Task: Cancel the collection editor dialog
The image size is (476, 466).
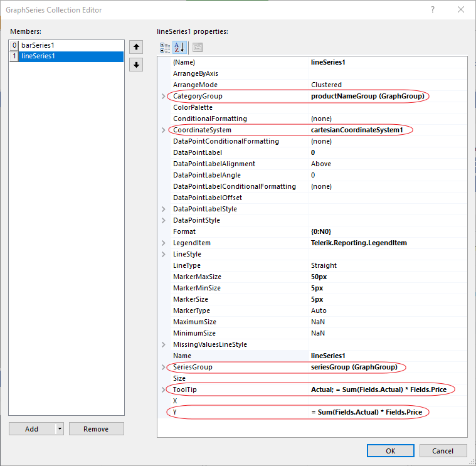Action: (x=442, y=451)
